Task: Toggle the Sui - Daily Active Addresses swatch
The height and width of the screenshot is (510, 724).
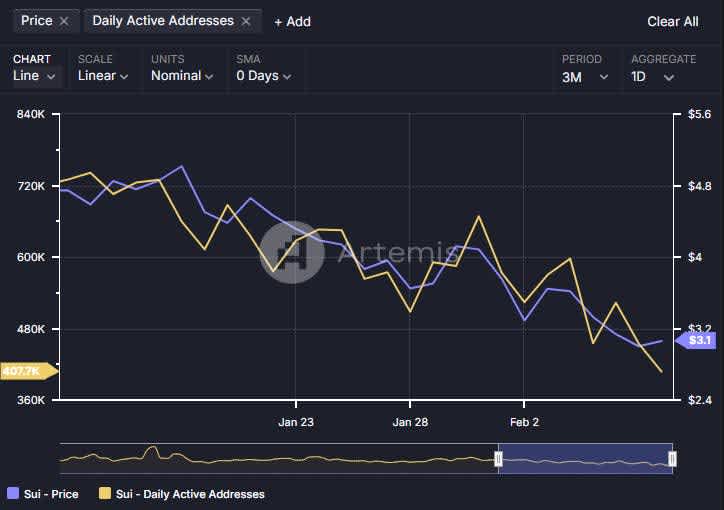Action: (x=105, y=493)
